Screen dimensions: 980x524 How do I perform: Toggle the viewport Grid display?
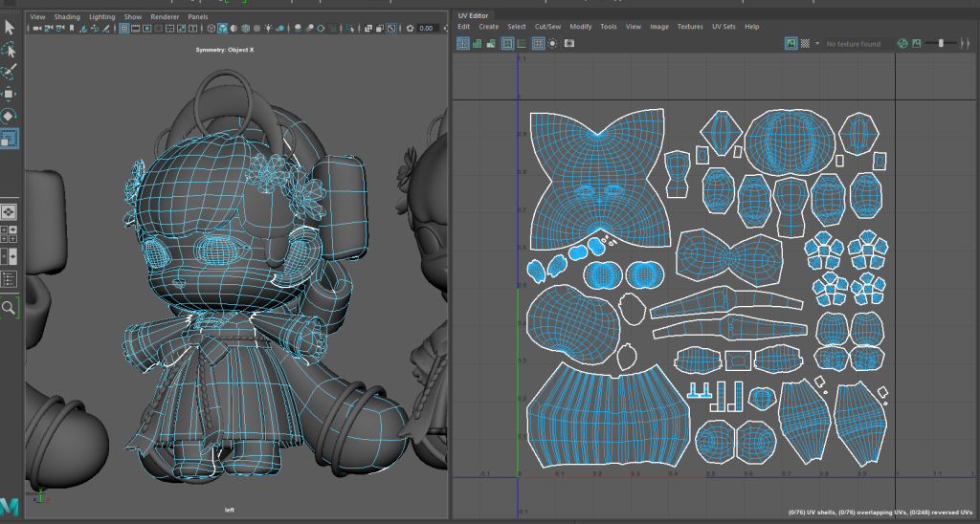coord(123,28)
